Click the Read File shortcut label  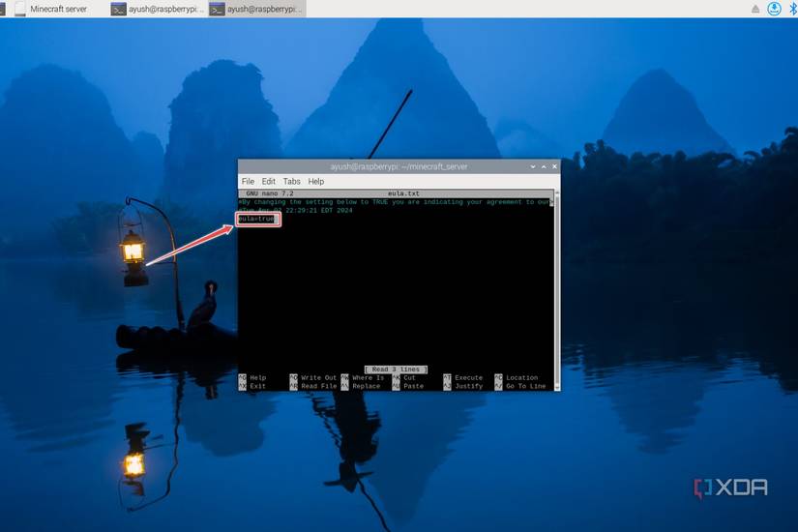(x=318, y=386)
